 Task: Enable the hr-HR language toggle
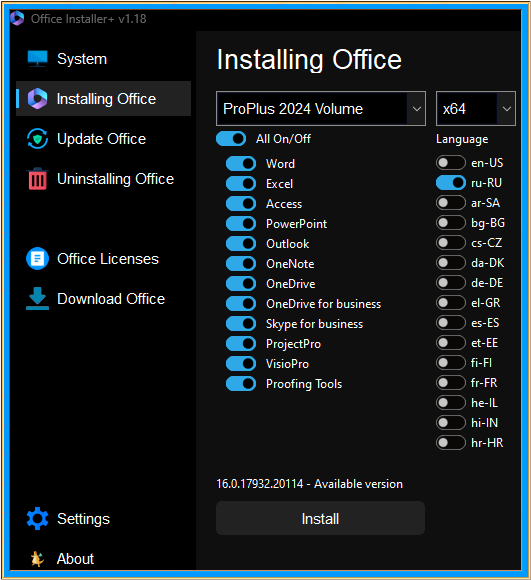pos(451,442)
